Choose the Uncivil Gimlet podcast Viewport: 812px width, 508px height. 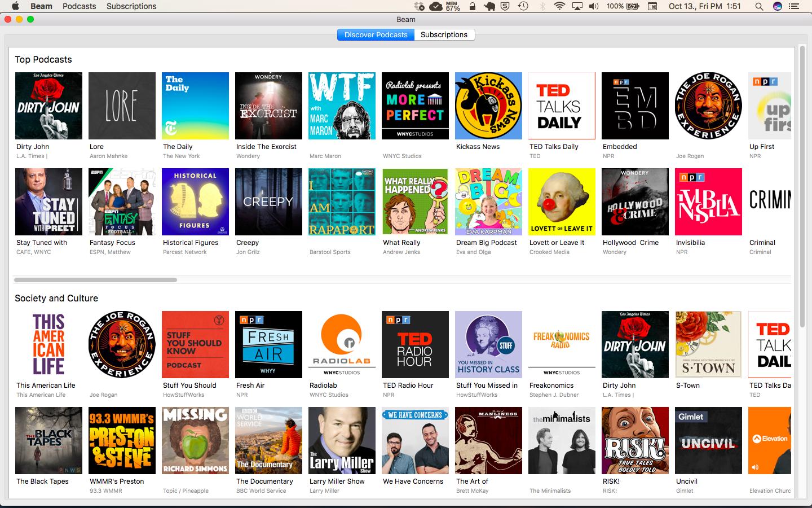coord(708,440)
